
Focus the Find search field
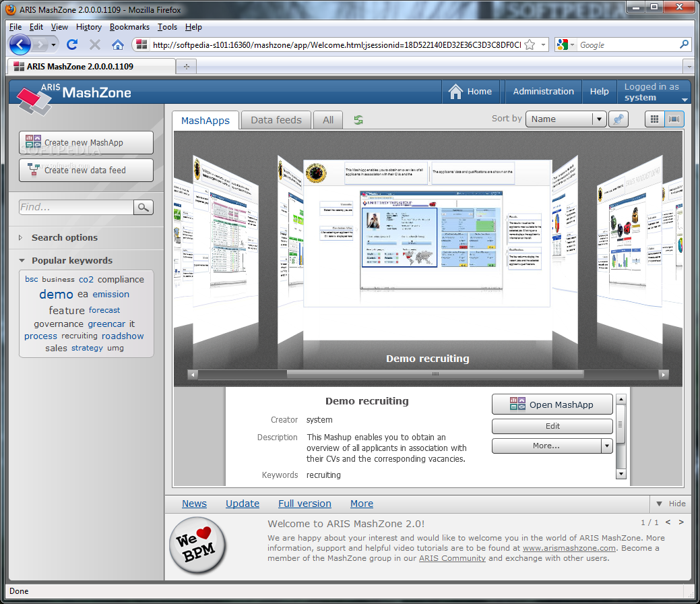76,208
